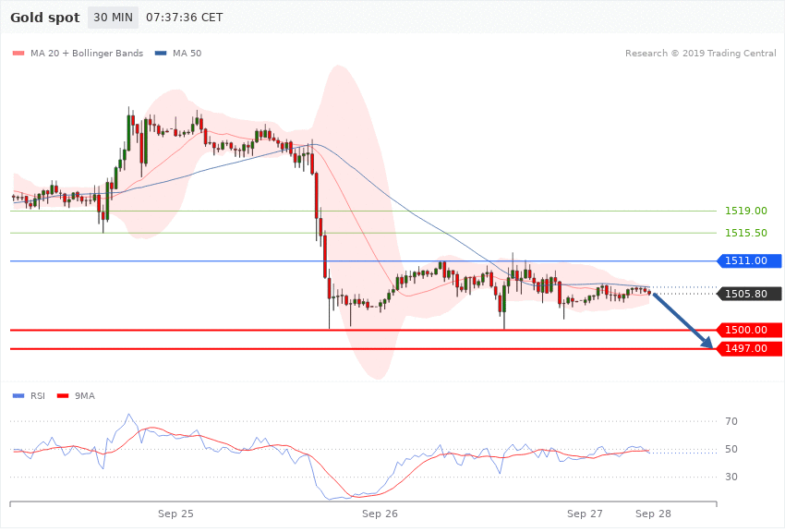This screenshot has height=532, width=785.
Task: Select the 9MA legend label
Action: pyautogui.click(x=85, y=396)
